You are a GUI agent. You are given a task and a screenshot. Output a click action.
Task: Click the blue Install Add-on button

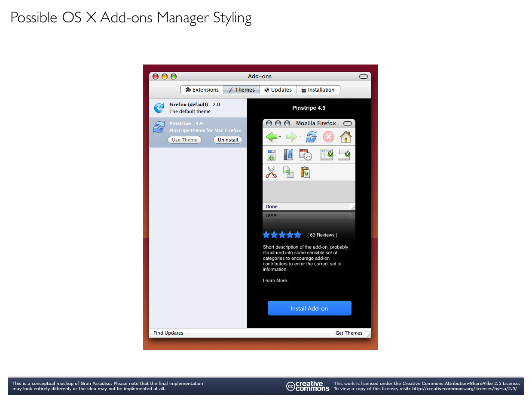pyautogui.click(x=309, y=308)
